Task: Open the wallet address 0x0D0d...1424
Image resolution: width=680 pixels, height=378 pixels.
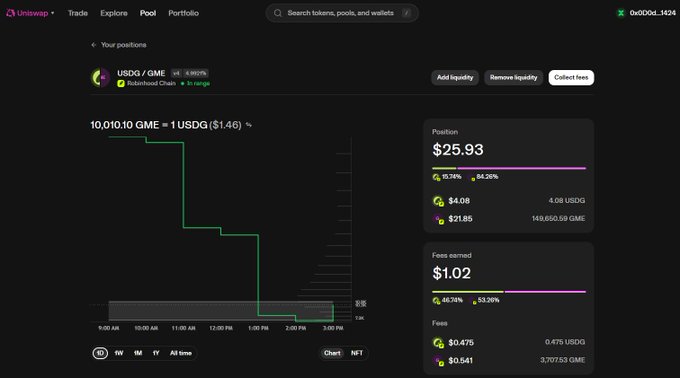Action: point(653,13)
